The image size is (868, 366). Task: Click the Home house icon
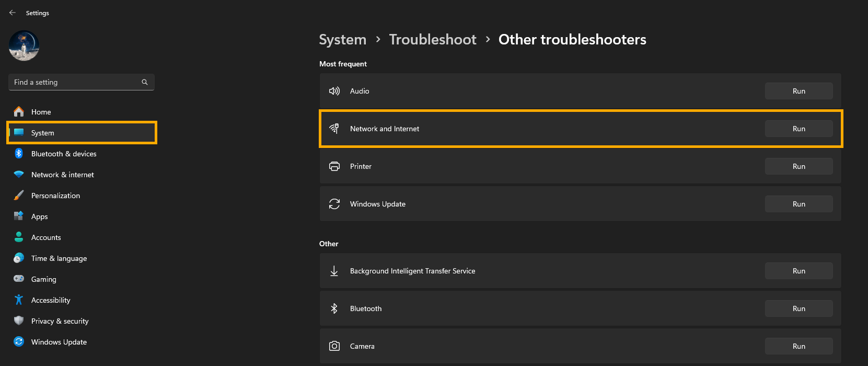point(19,111)
